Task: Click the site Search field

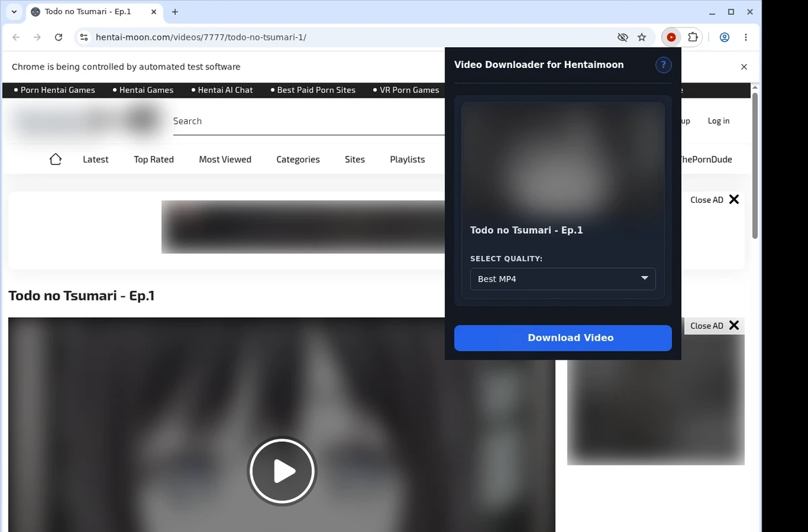Action: 308,121
